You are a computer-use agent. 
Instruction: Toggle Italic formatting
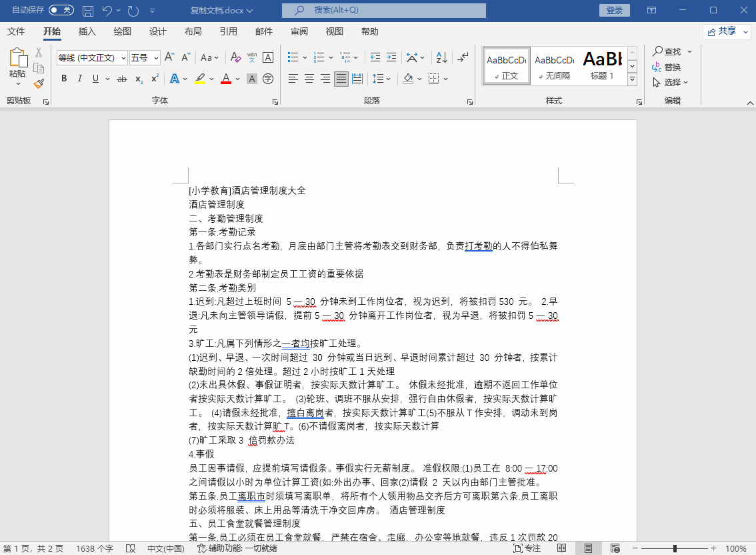(80, 79)
